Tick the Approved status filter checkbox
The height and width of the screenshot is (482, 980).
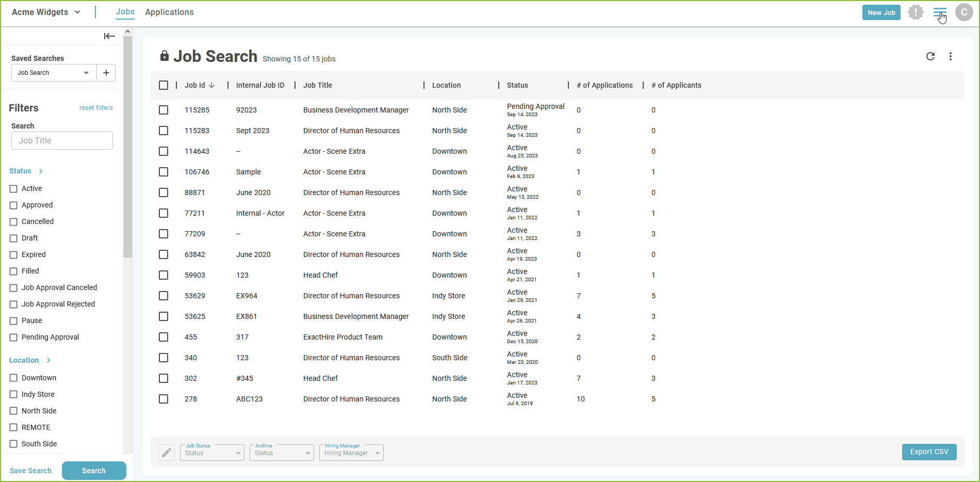pyautogui.click(x=13, y=205)
